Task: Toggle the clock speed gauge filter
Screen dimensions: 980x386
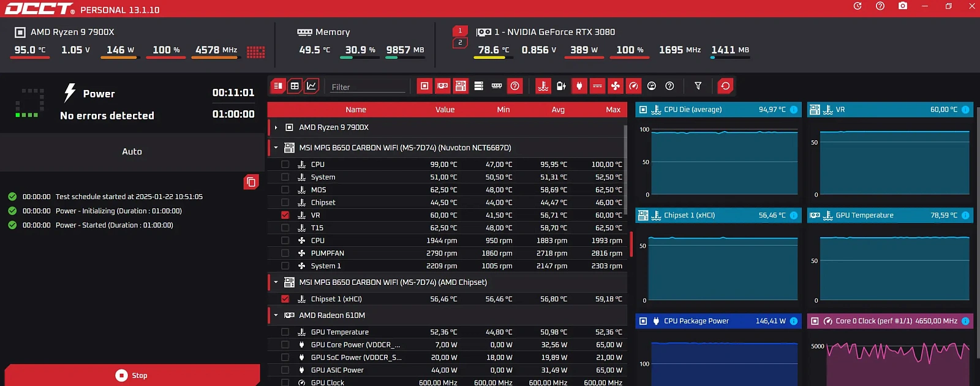Action: (633, 86)
